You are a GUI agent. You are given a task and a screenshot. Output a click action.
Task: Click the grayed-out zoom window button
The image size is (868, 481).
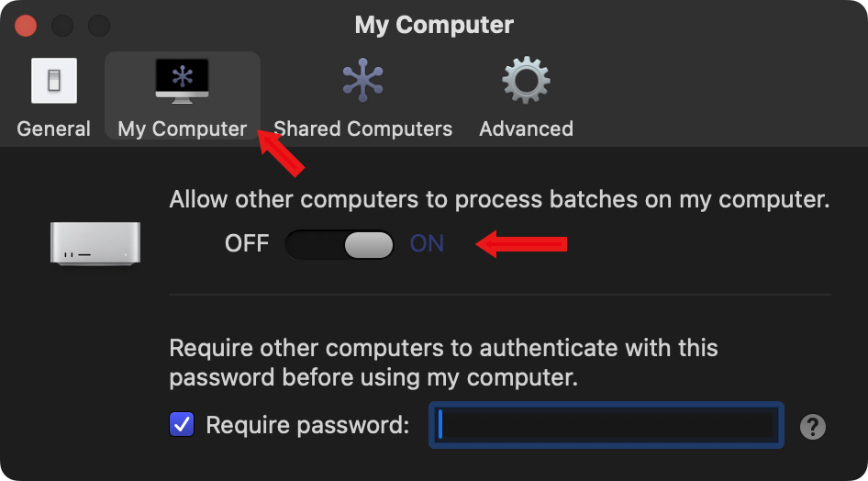(98, 25)
